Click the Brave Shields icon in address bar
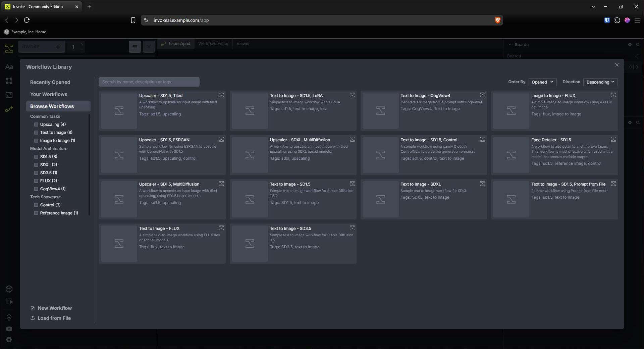Image resolution: width=644 pixels, height=349 pixels. click(x=497, y=20)
